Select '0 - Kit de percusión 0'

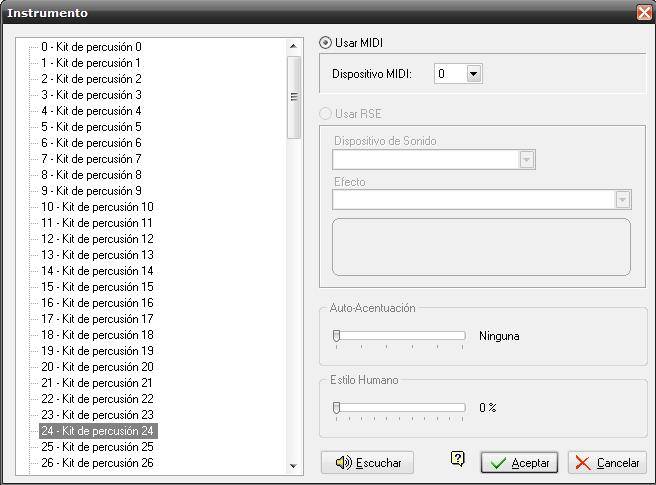91,47
